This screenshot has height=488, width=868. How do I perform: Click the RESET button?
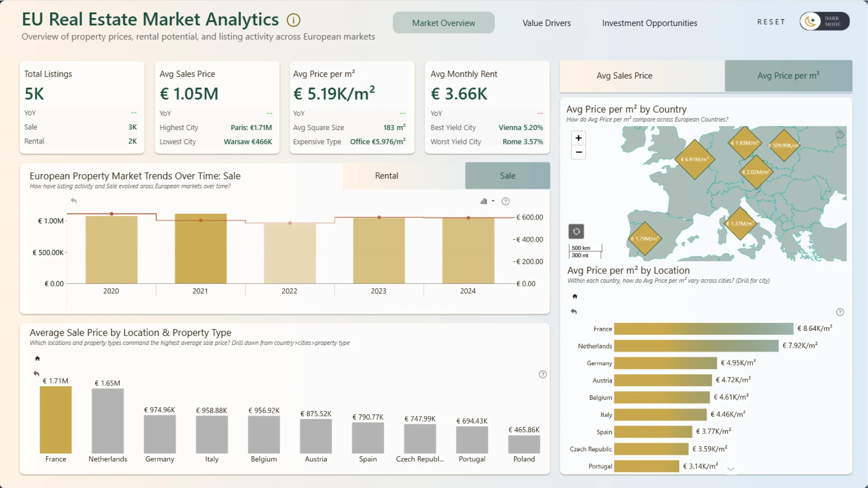(771, 22)
